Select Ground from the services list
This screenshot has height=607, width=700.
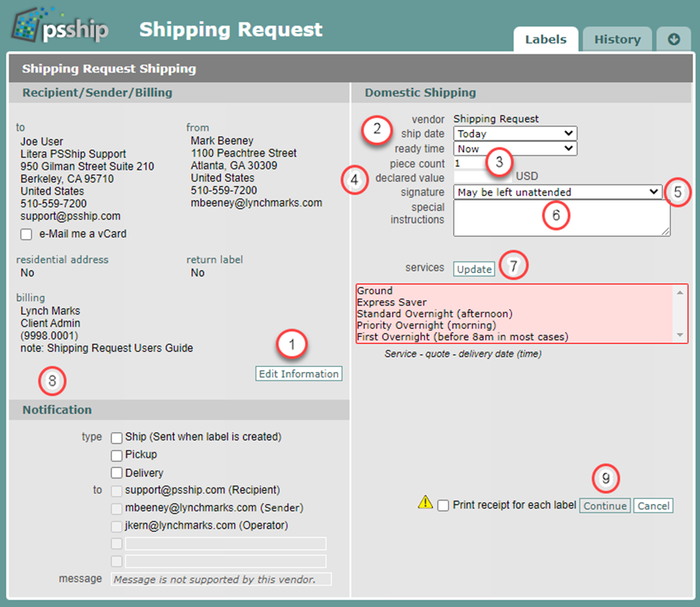[374, 290]
